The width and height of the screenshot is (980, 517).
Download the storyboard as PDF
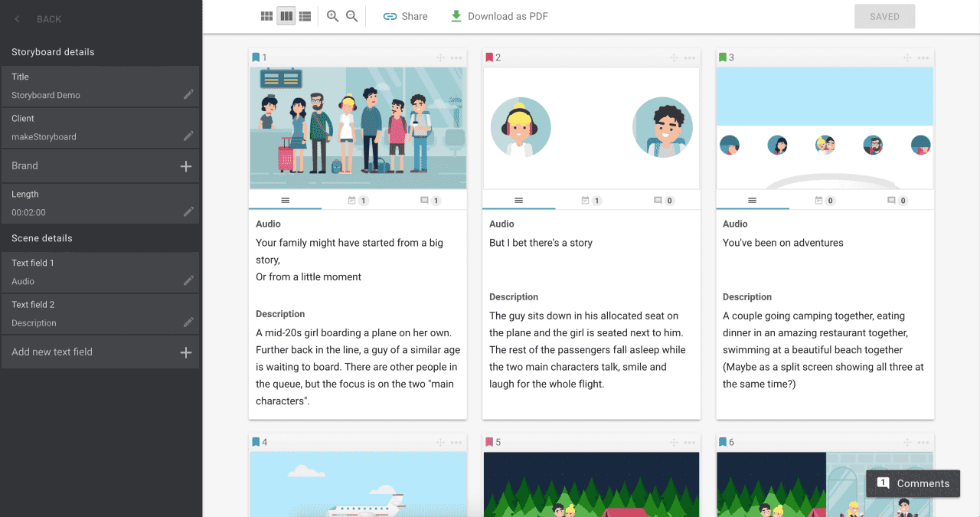(498, 15)
